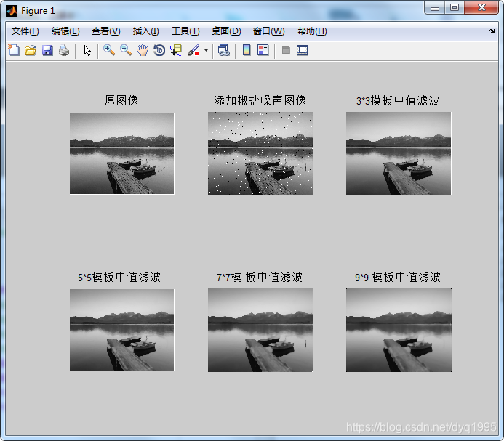
Task: Enable the Rotate 3D tool
Action: point(159,50)
